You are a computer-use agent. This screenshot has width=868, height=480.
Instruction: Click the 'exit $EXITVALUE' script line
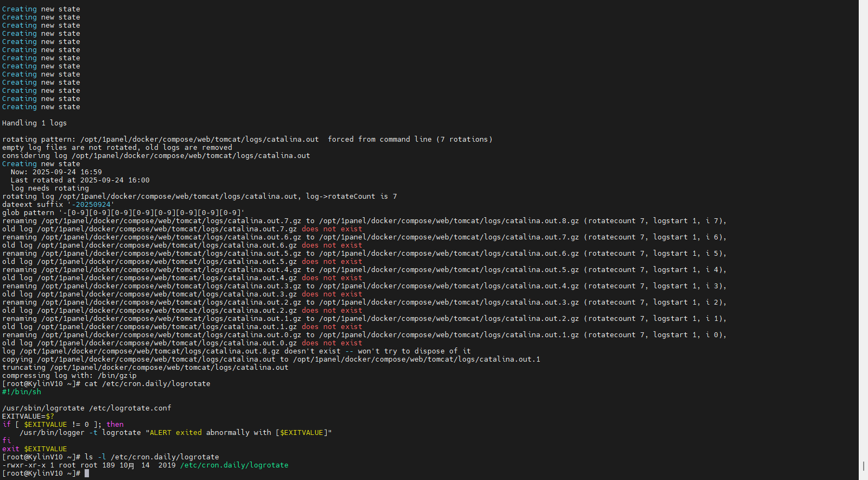(35, 449)
